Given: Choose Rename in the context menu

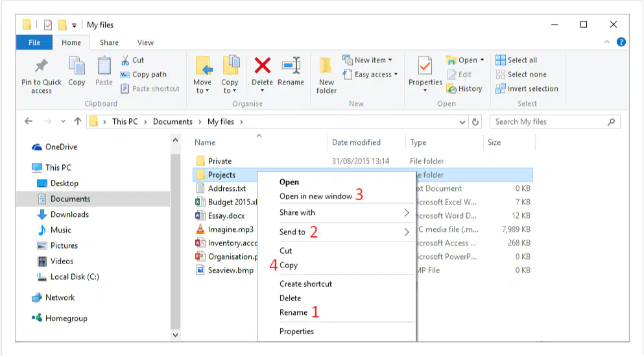Looking at the screenshot, I should tap(293, 313).
